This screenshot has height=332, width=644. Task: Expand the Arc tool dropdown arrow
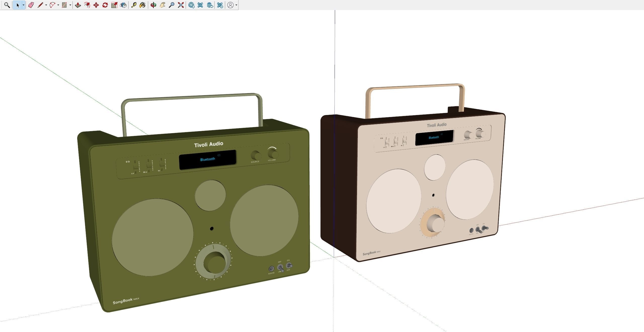tap(58, 5)
